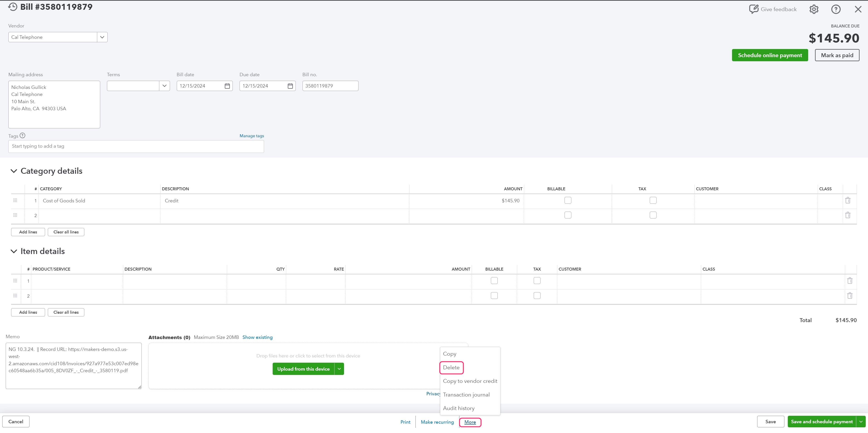Open the Due date calendar picker
This screenshot has height=433, width=868.
(290, 86)
